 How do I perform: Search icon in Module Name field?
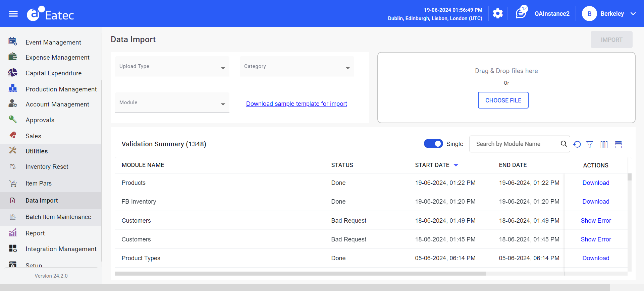(564, 144)
